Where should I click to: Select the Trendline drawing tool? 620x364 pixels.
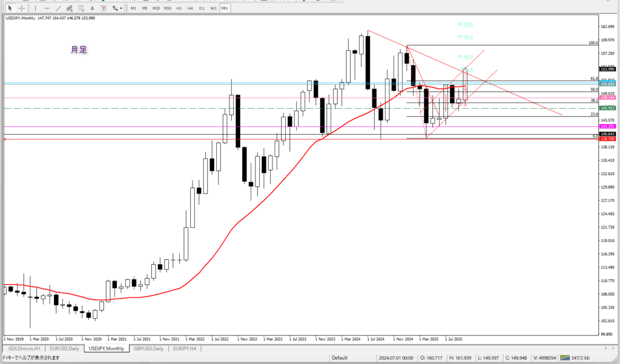click(59, 8)
